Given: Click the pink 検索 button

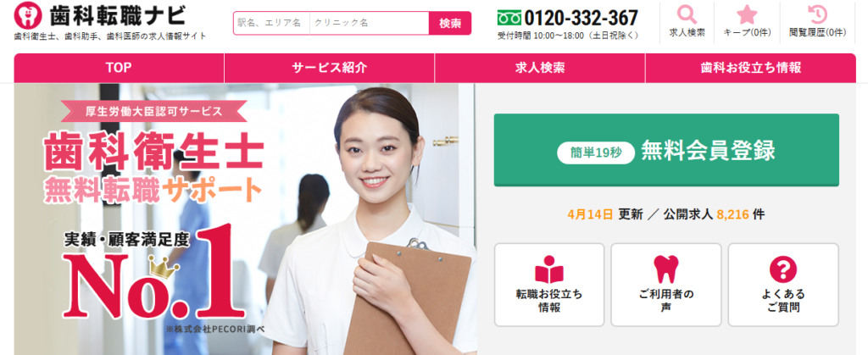Looking at the screenshot, I should tap(450, 23).
